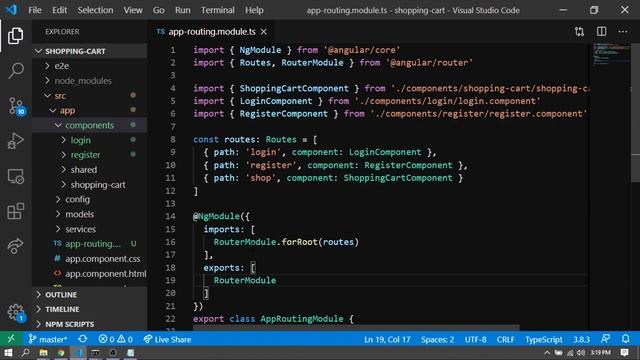Click the feedback icon in status bar

606,339
